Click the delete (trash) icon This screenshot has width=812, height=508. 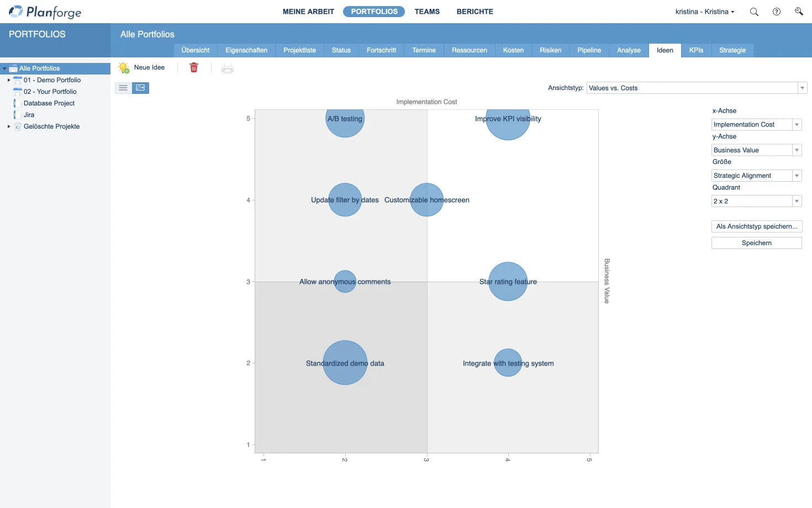[194, 67]
